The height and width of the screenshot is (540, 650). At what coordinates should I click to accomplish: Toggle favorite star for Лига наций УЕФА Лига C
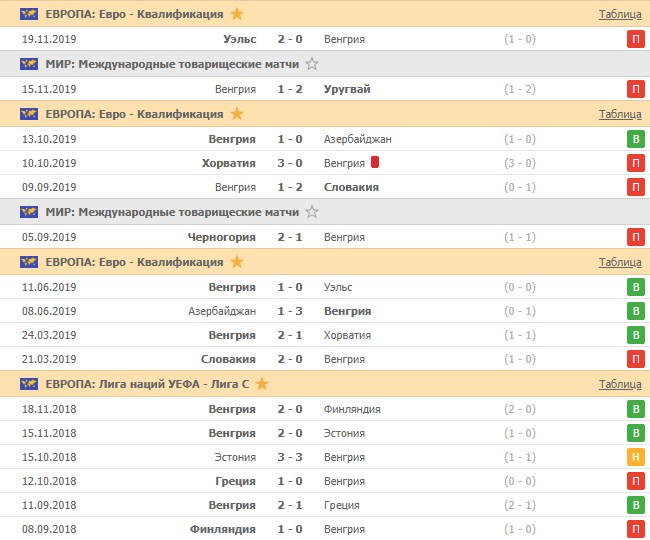262,384
